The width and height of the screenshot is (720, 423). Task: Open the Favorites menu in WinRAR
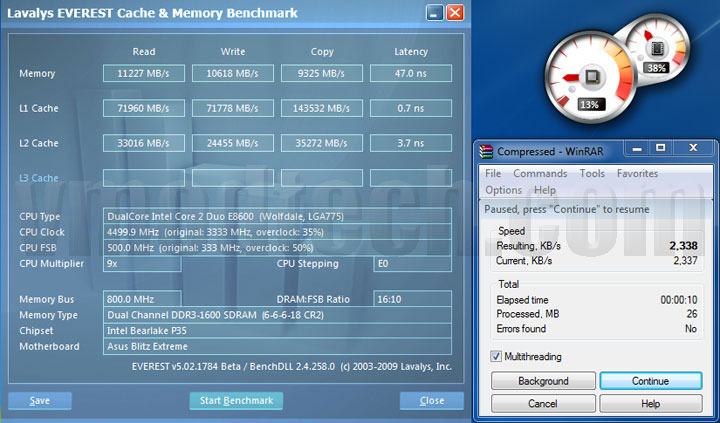tap(637, 174)
